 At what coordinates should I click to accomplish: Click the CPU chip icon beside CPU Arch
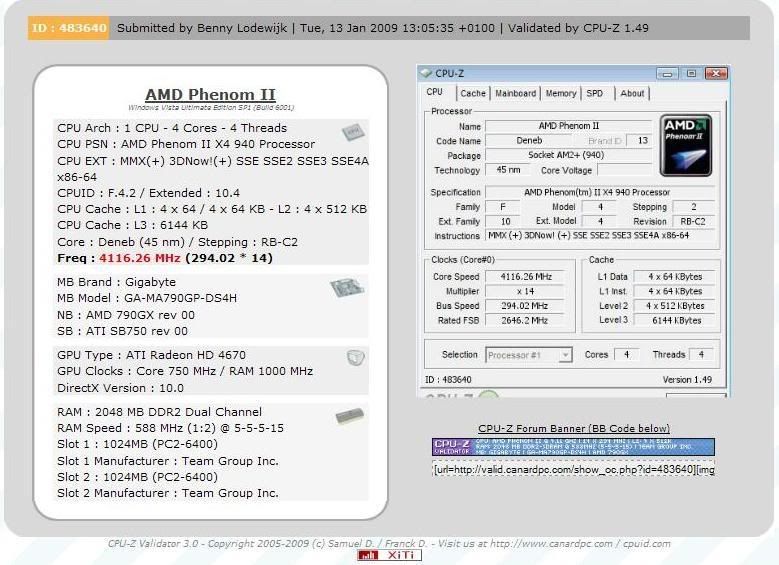[x=353, y=132]
